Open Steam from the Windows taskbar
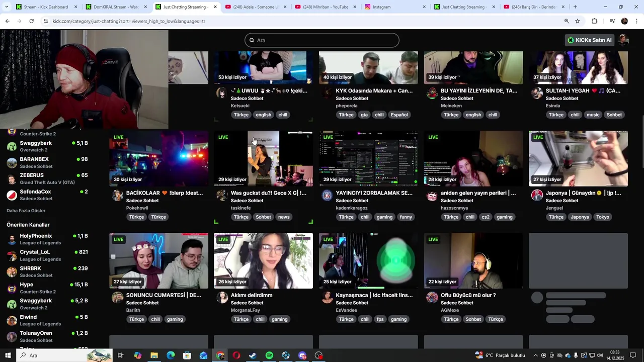Screen dimensions: 644x362 253,355
